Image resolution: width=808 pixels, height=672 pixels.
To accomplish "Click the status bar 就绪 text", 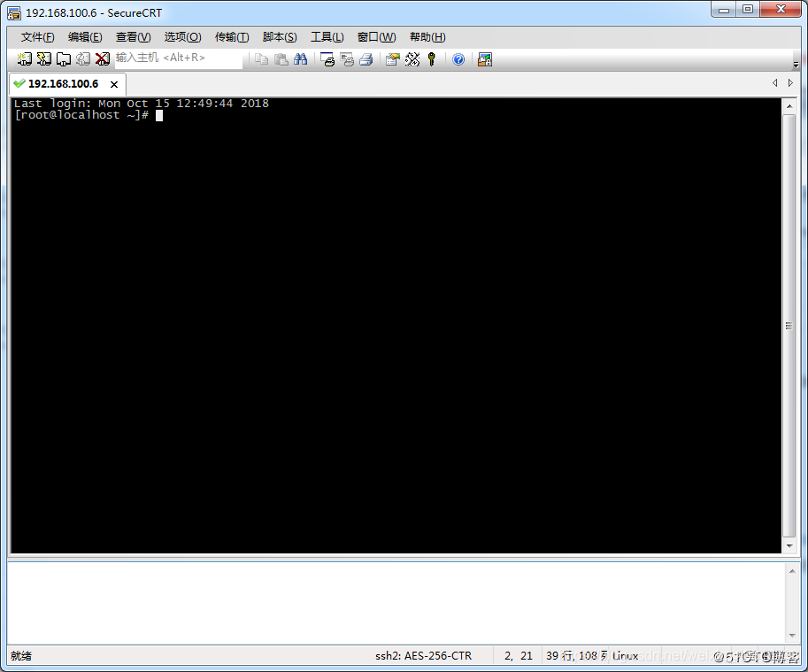I will [21, 655].
